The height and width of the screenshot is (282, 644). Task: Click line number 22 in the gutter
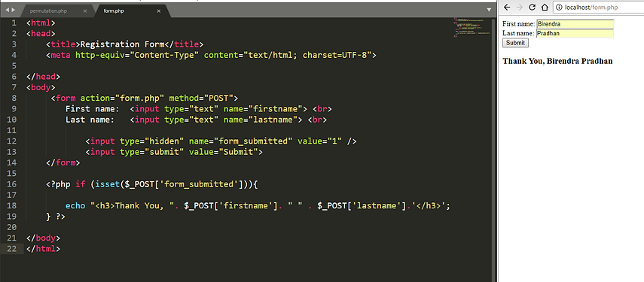tap(11, 248)
